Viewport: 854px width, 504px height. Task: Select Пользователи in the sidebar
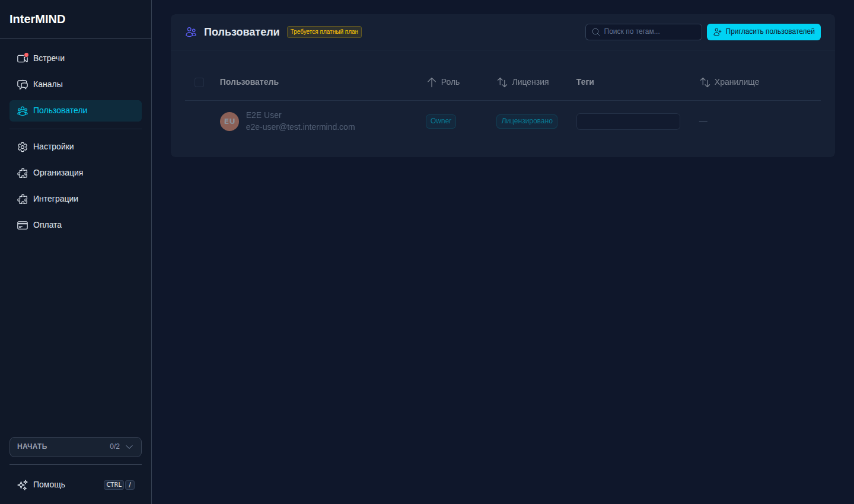coord(75,111)
